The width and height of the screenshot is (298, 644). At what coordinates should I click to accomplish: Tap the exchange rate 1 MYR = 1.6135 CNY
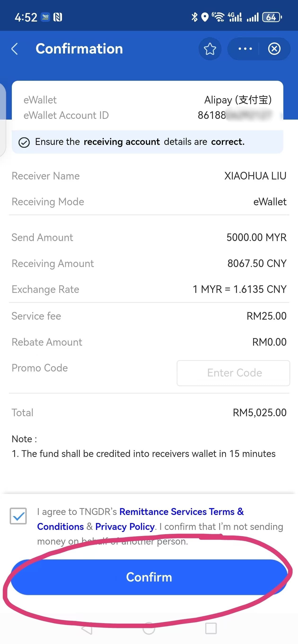240,289
